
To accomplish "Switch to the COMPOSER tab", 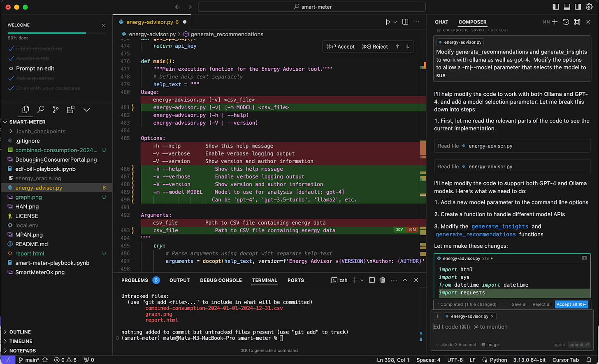I will click(x=472, y=22).
